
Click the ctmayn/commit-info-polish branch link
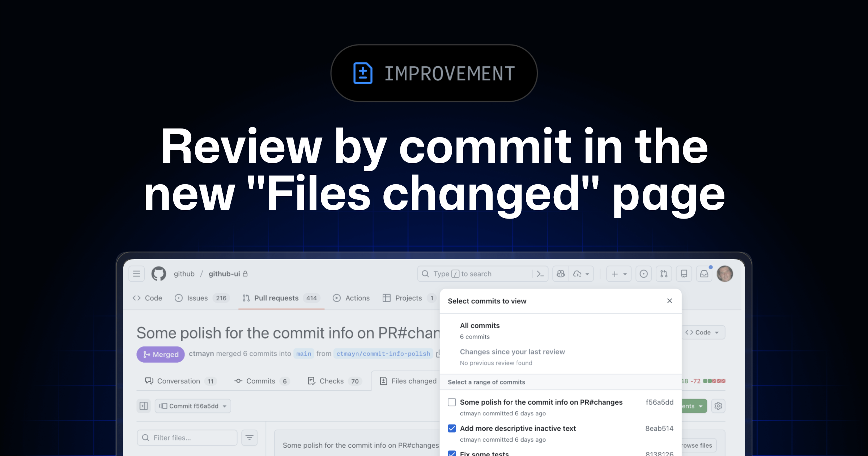[383, 354]
